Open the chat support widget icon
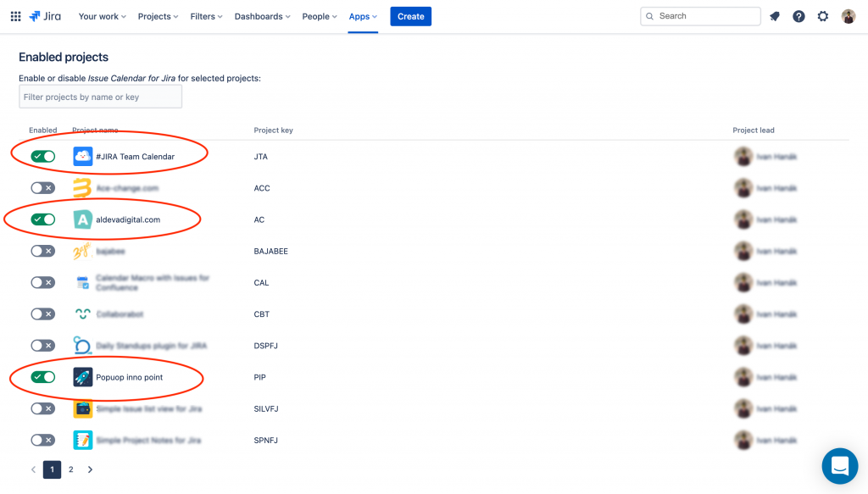 point(840,466)
